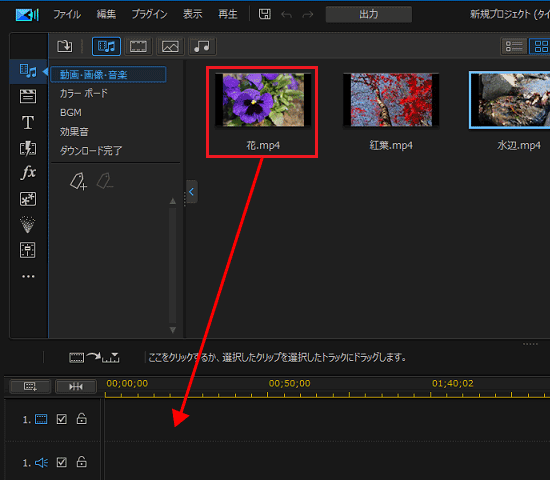Click timeline ruler at 00;50;00
Image resolution: width=550 pixels, height=480 pixels.
coord(289,384)
